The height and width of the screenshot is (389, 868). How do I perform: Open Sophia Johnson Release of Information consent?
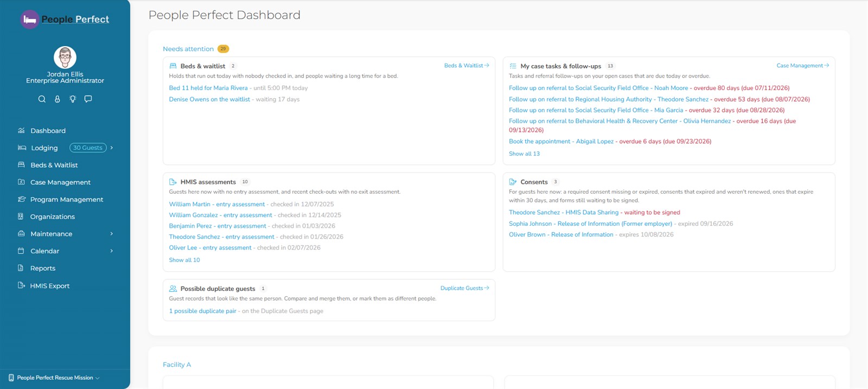click(590, 224)
